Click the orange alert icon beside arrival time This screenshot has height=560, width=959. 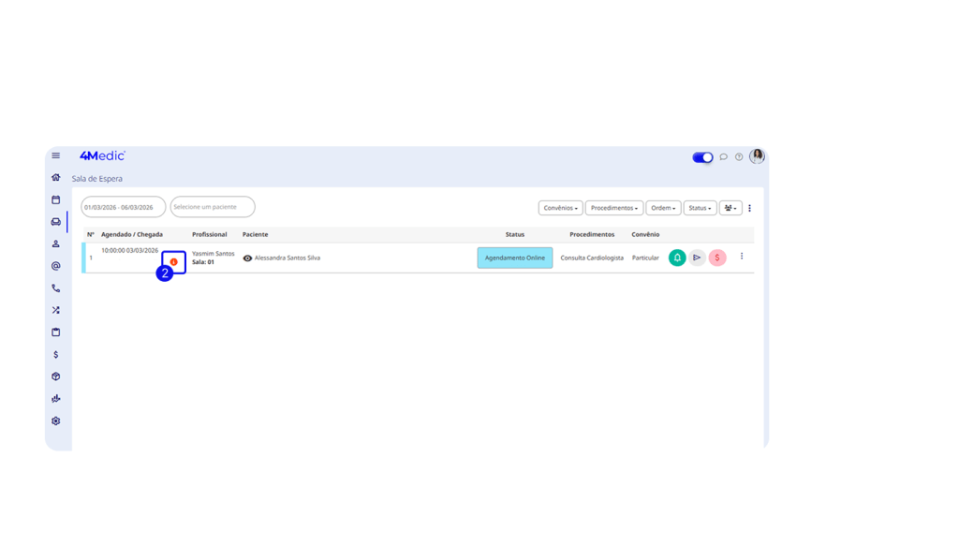(x=174, y=261)
